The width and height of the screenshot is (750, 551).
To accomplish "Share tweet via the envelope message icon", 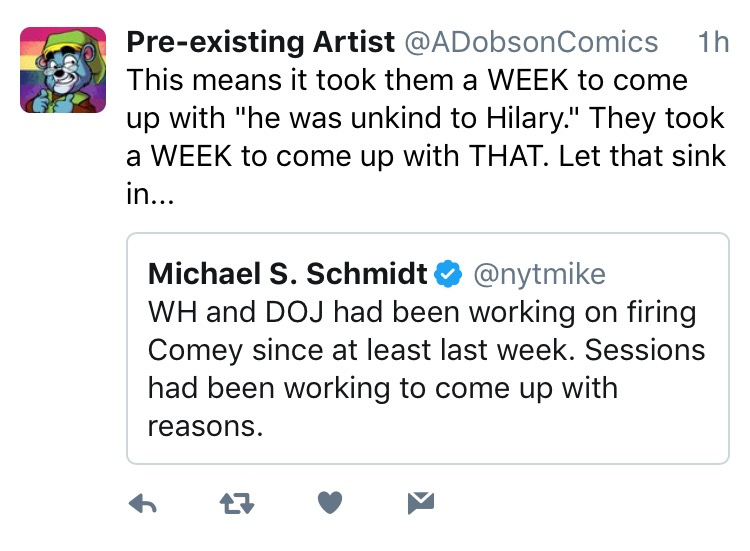I will click(x=421, y=503).
